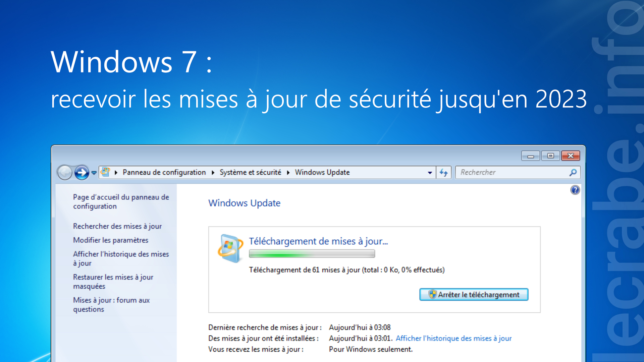Click inside the Rechercher search field

click(x=513, y=172)
